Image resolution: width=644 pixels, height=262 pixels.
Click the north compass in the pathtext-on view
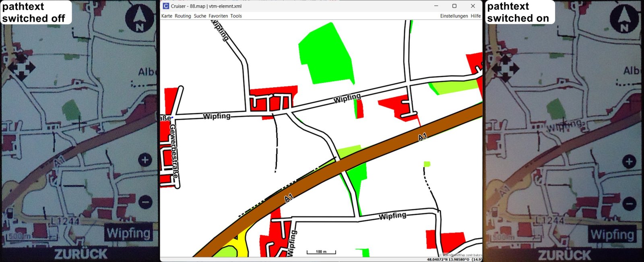624,19
